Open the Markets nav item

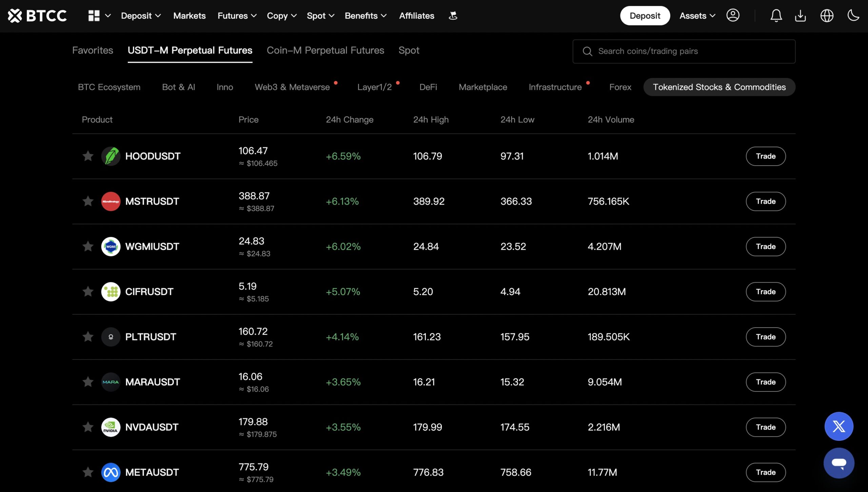[x=189, y=16]
